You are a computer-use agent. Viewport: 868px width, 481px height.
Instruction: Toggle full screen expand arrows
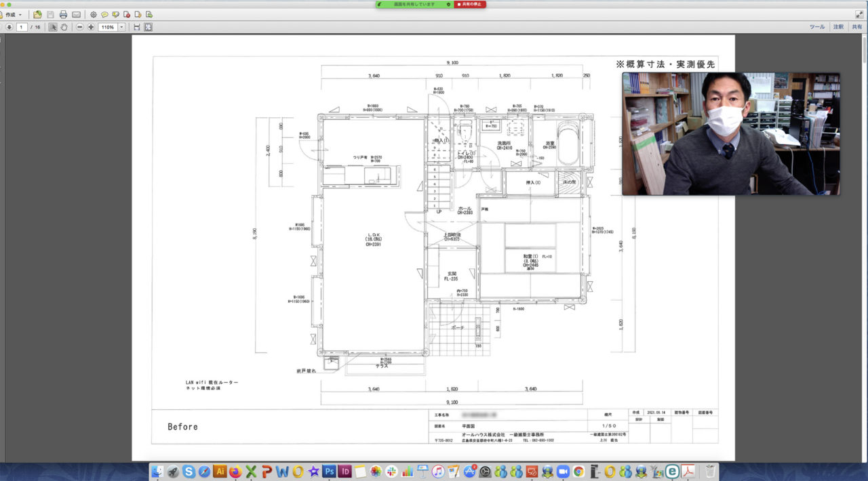859,14
